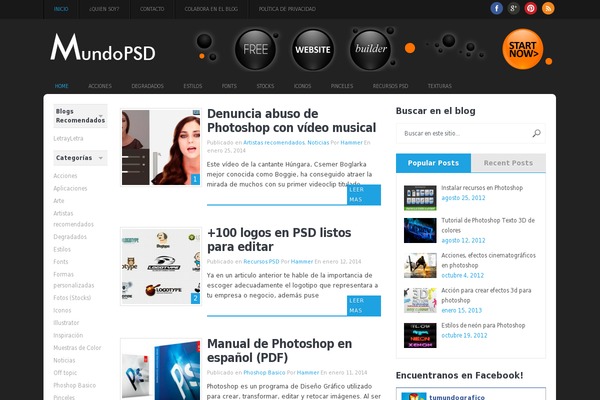Open INICIO in top menu
This screenshot has width=600, height=400.
[x=61, y=9]
